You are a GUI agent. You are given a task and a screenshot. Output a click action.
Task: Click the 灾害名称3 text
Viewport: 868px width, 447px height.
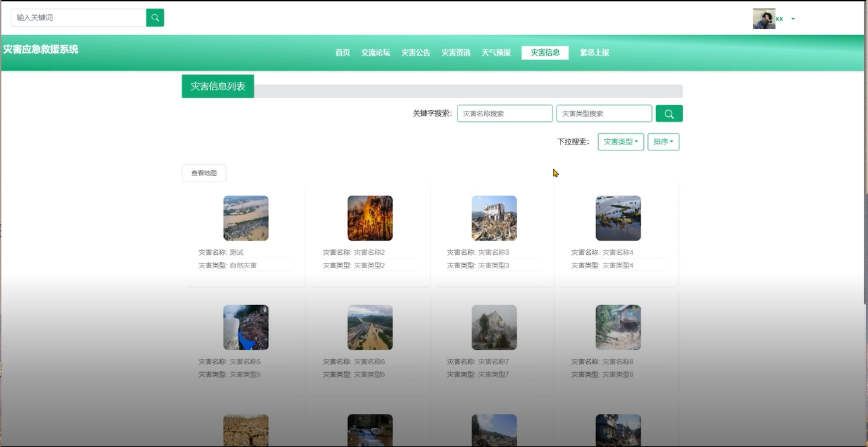pyautogui.click(x=494, y=253)
